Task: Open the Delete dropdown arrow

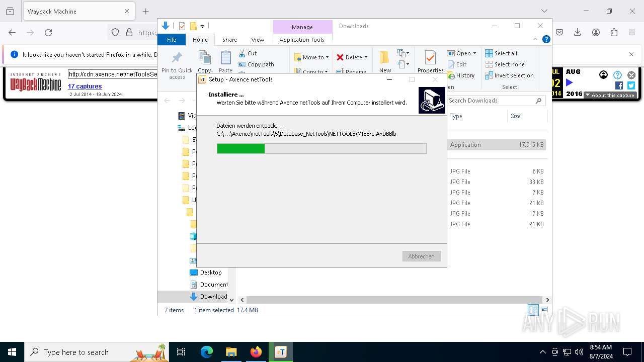Action: tap(366, 57)
